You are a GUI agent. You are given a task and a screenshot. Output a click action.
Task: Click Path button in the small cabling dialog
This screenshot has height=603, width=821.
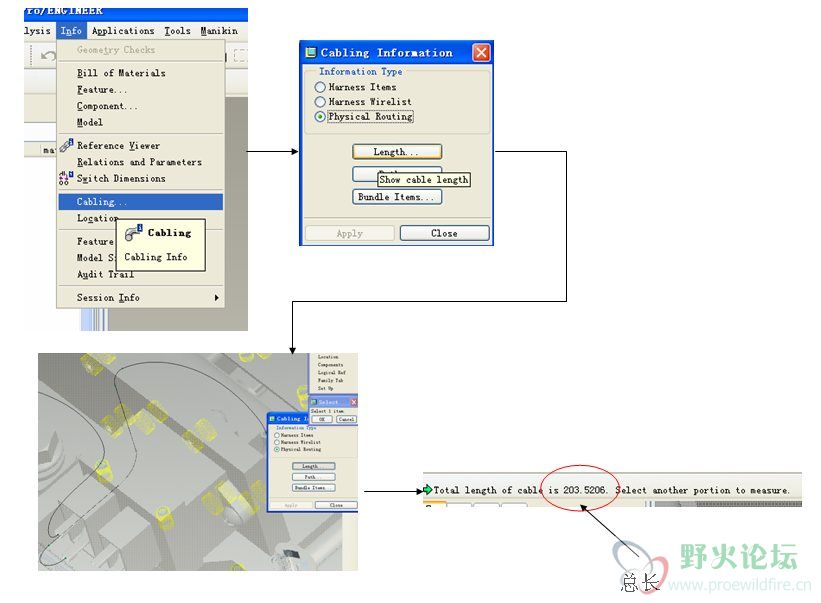click(x=313, y=477)
